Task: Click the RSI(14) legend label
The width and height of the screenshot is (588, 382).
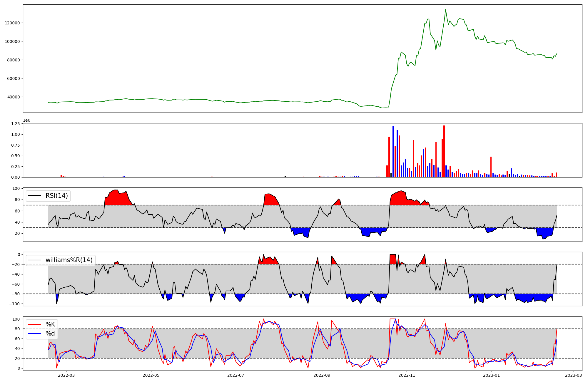Action: (x=56, y=196)
